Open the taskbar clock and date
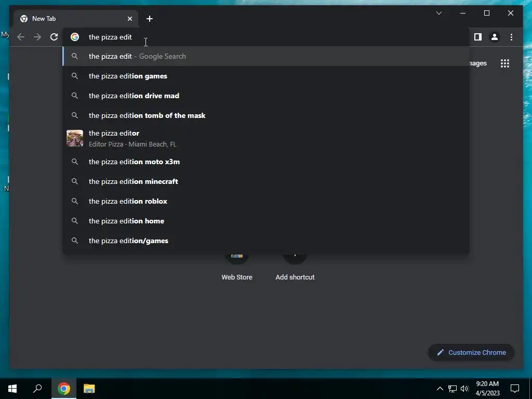 tap(487, 389)
